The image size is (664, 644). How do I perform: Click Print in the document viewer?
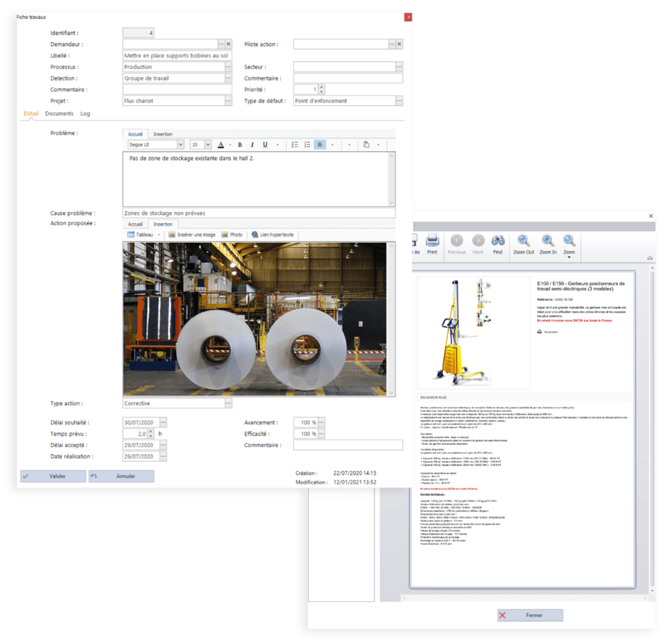(432, 244)
